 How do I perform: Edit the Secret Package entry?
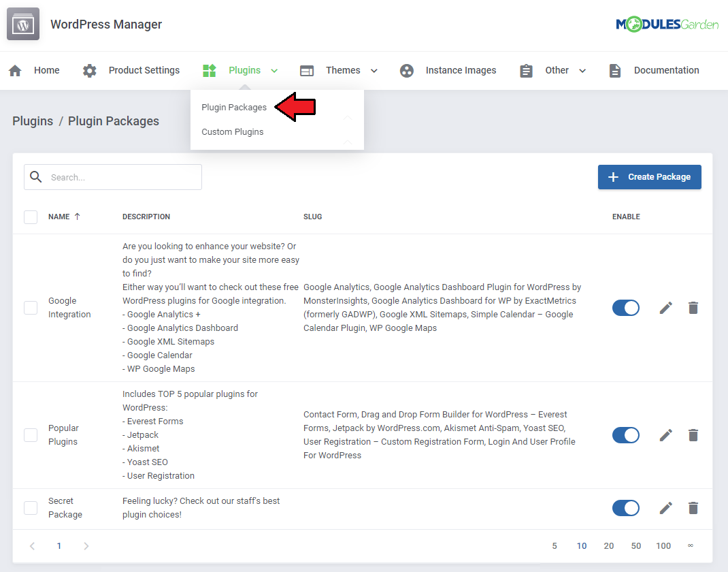coord(666,508)
